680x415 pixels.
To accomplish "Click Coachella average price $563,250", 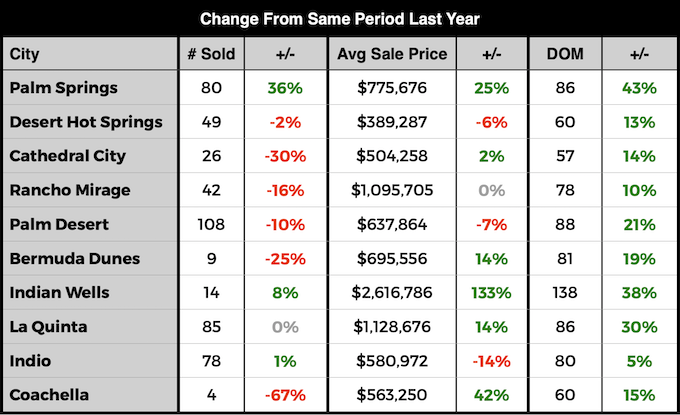I will coord(392,395).
